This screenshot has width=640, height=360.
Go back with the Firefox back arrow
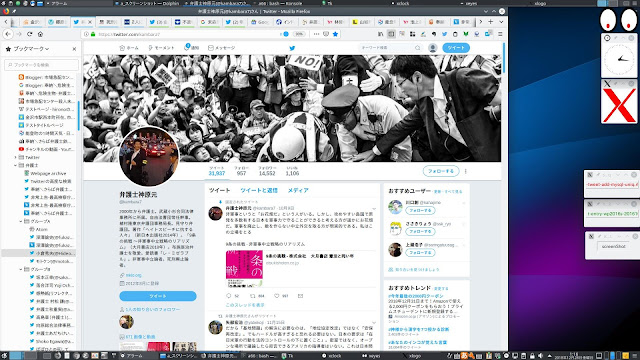pos(8,34)
